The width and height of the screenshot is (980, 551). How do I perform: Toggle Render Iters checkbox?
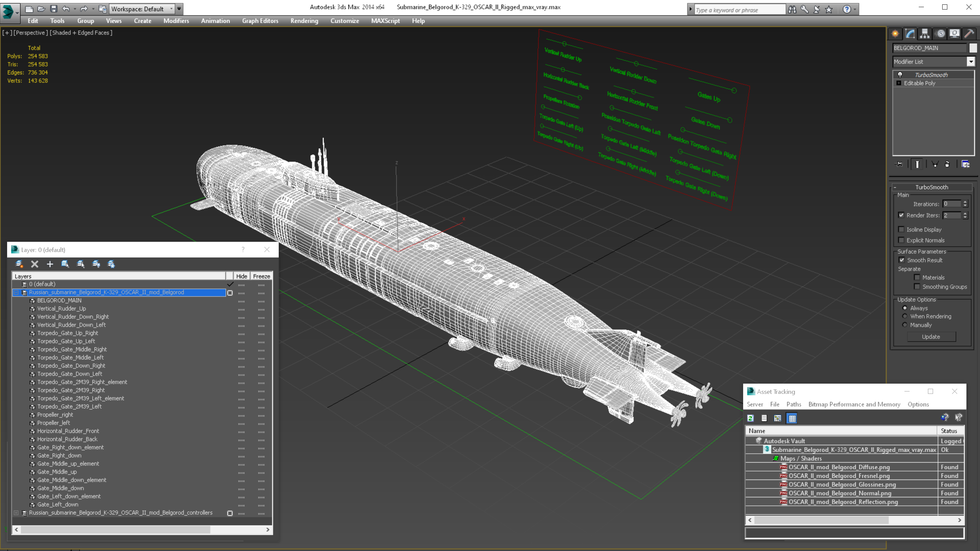pos(901,215)
